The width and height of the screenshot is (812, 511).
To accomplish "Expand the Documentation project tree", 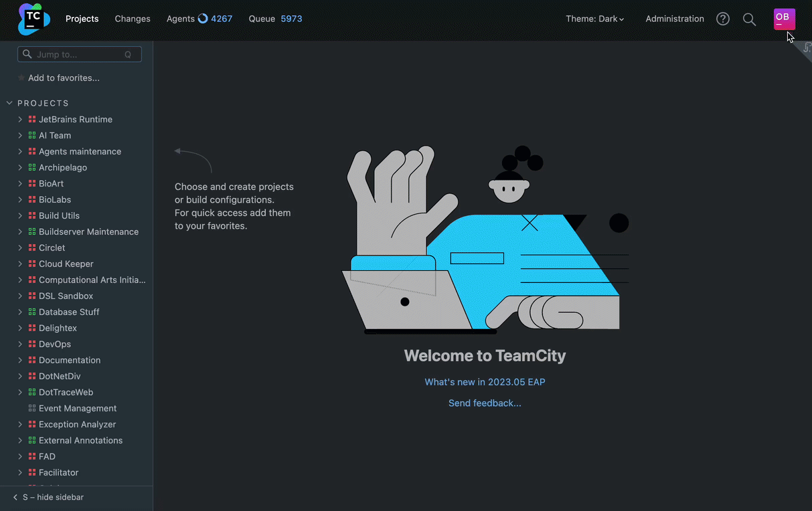I will click(20, 361).
